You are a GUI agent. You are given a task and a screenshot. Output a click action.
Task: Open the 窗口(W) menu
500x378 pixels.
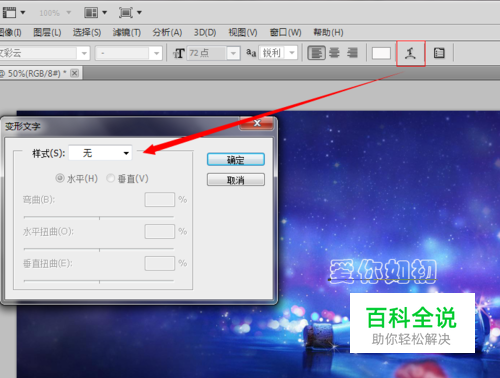tap(285, 32)
